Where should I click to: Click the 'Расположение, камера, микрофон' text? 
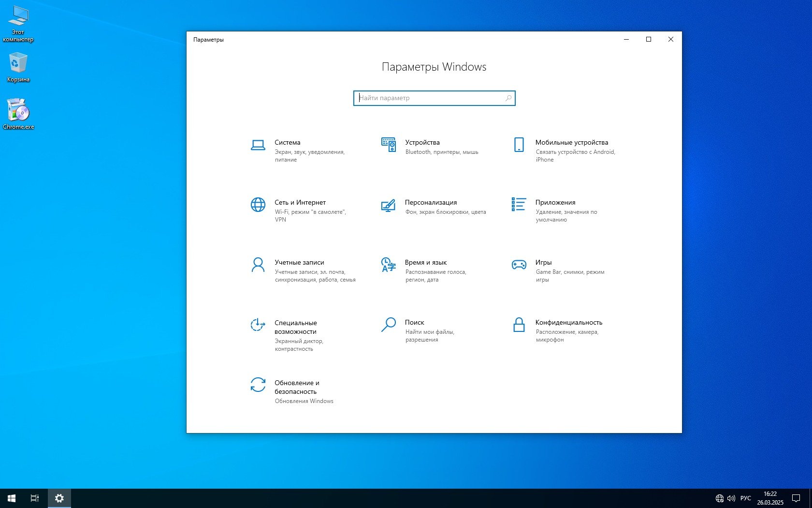(x=567, y=336)
